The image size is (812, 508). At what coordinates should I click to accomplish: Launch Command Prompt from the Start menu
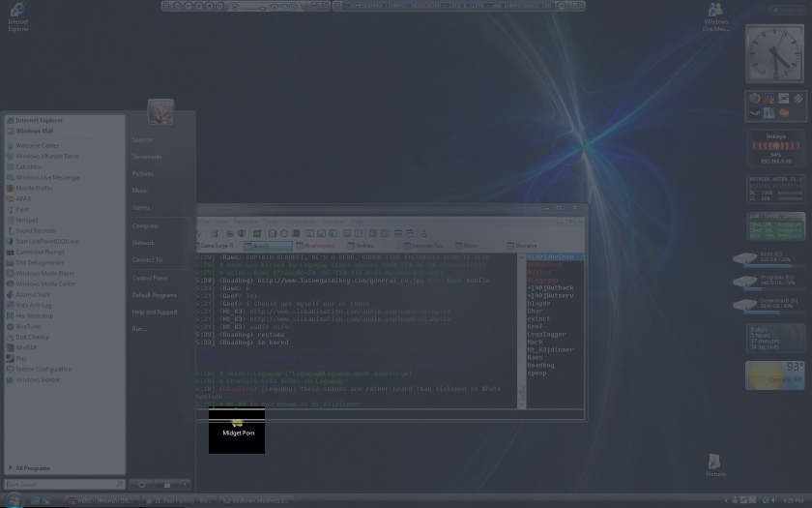click(x=41, y=252)
